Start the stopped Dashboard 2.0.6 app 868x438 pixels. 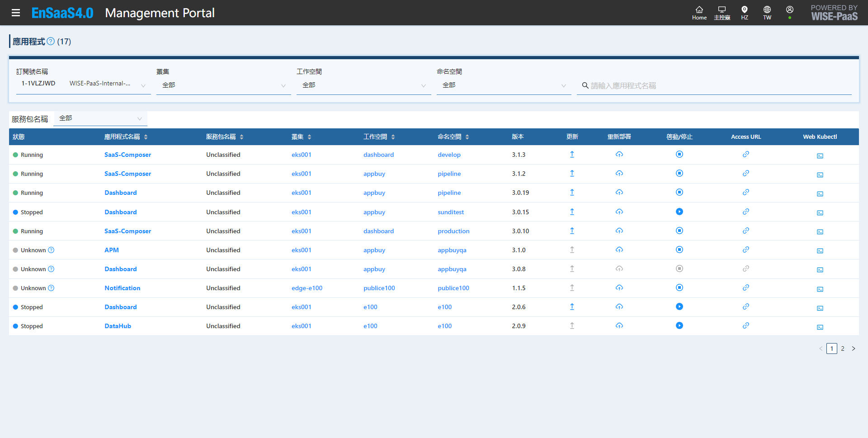pyautogui.click(x=679, y=306)
